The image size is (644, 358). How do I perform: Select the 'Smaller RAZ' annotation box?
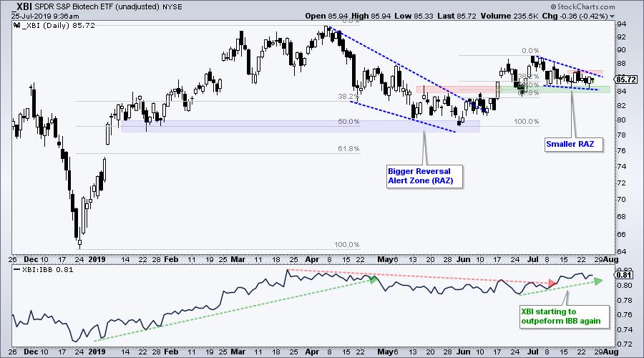coord(574,144)
